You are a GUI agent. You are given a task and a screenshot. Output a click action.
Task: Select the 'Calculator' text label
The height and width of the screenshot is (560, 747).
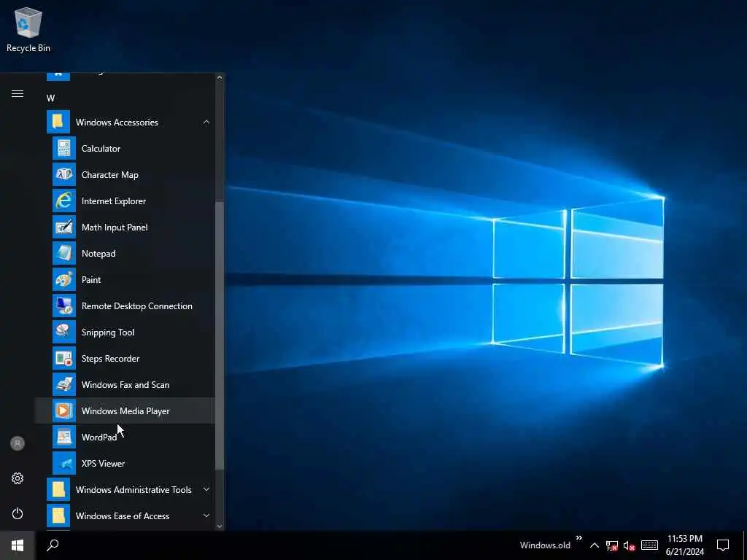click(101, 149)
